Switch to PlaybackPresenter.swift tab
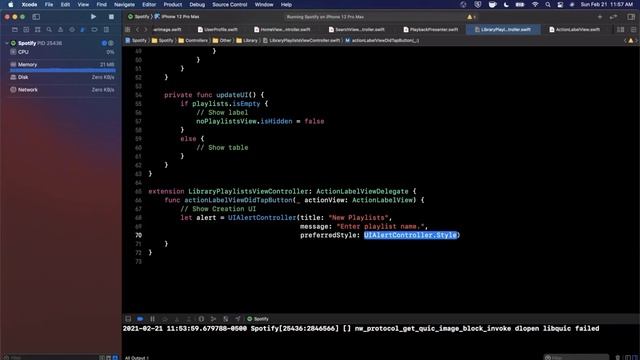 [431, 29]
